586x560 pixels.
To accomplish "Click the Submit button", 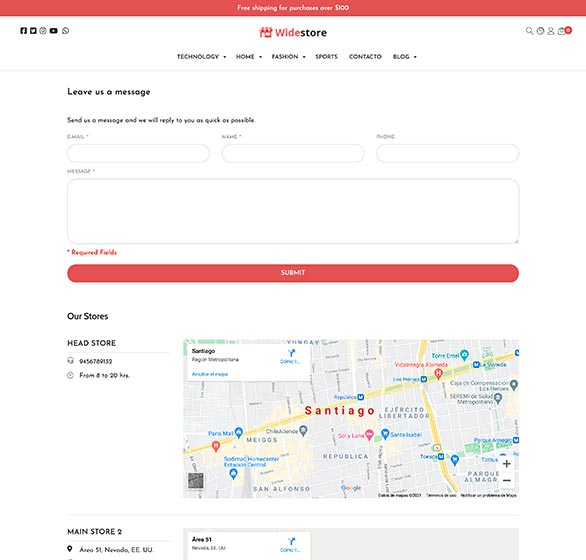I will pyautogui.click(x=293, y=273).
